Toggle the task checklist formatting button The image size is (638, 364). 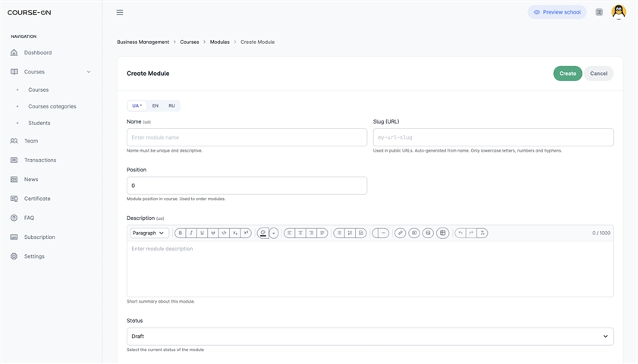[x=361, y=233]
